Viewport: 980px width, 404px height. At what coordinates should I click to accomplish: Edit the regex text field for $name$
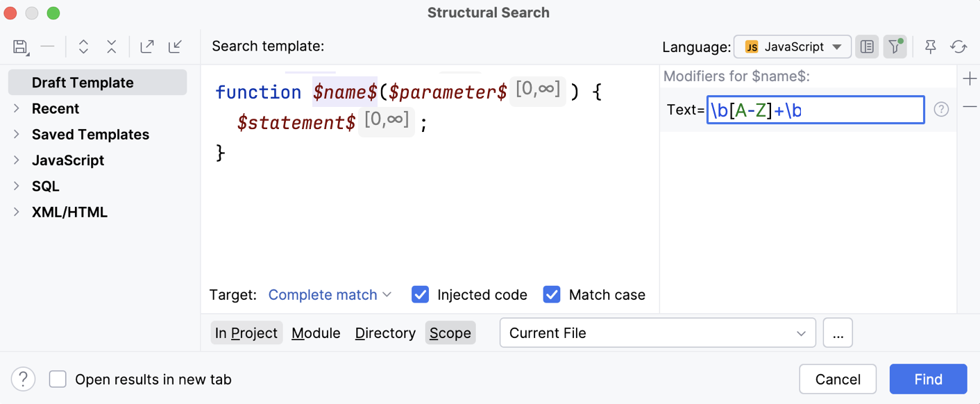(816, 109)
